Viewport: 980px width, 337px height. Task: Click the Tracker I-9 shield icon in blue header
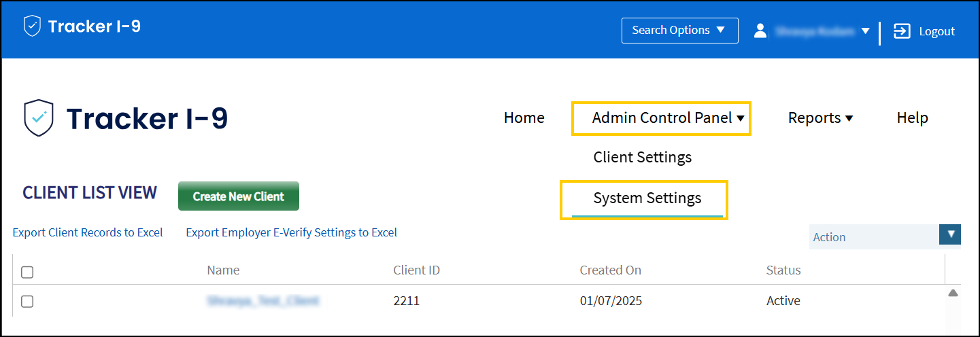coord(32,26)
